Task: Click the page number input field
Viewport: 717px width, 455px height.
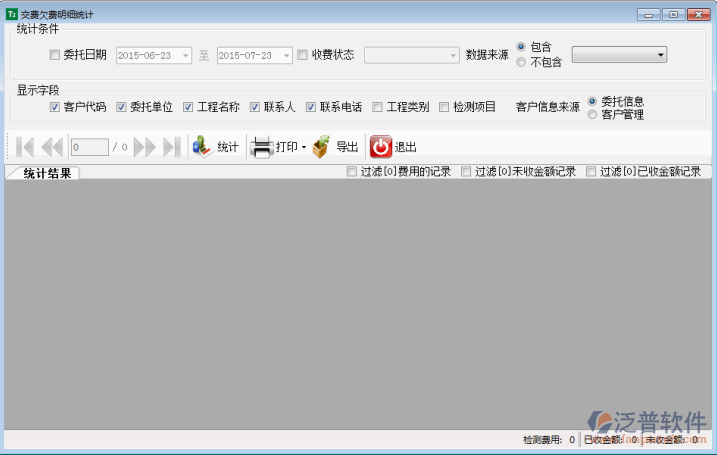Action: [89, 147]
